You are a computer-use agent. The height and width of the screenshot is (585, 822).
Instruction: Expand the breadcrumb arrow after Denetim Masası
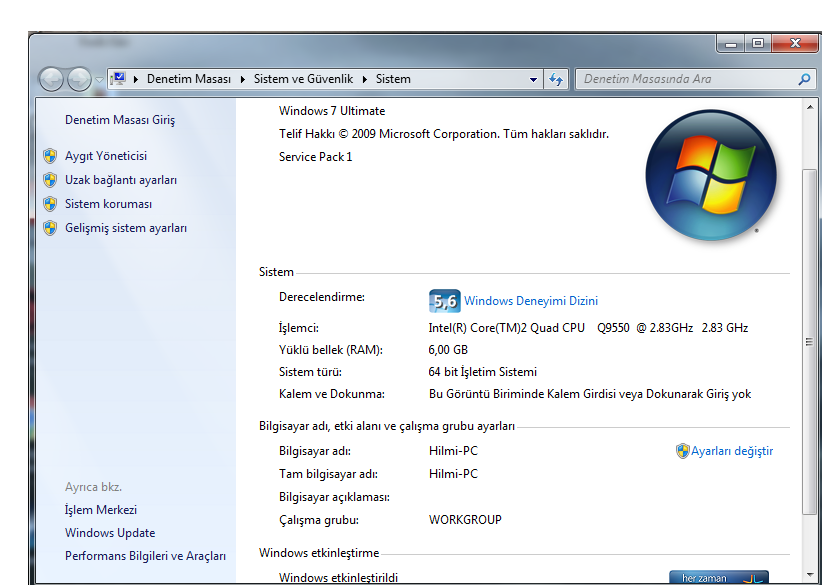pyautogui.click(x=243, y=79)
